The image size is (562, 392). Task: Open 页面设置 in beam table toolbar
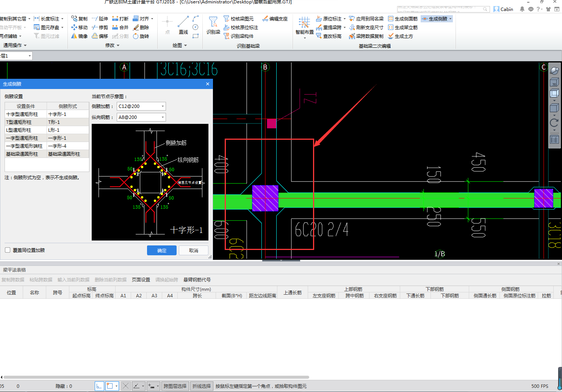(141, 280)
